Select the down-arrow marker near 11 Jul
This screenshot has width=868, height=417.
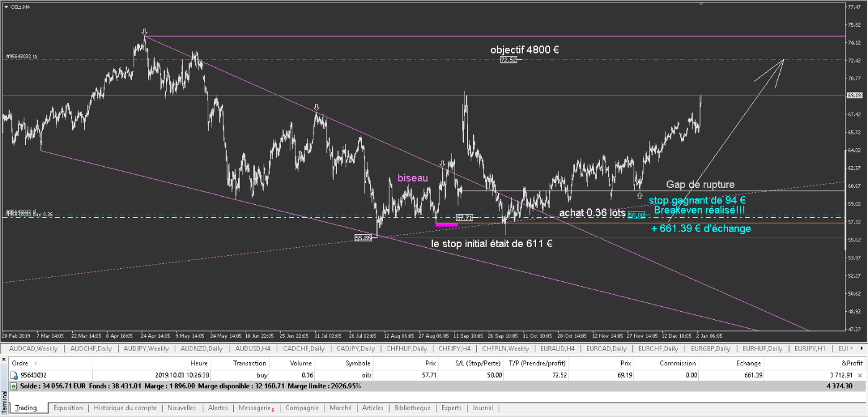point(316,108)
